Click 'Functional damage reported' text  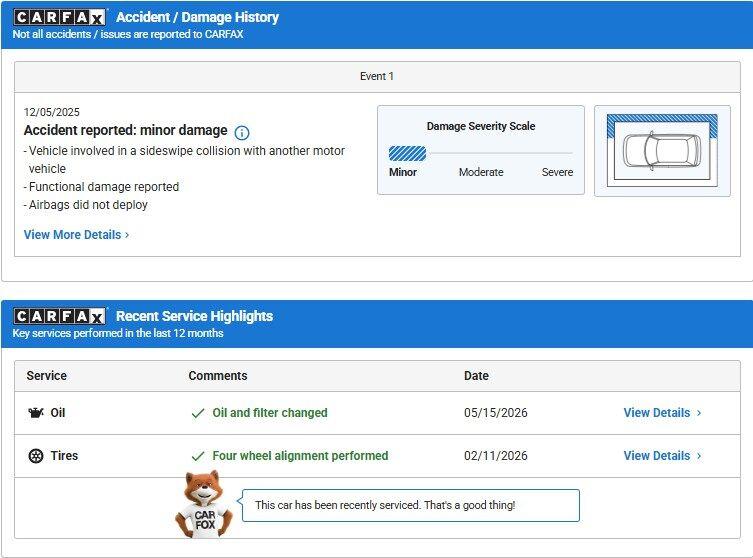(102, 187)
